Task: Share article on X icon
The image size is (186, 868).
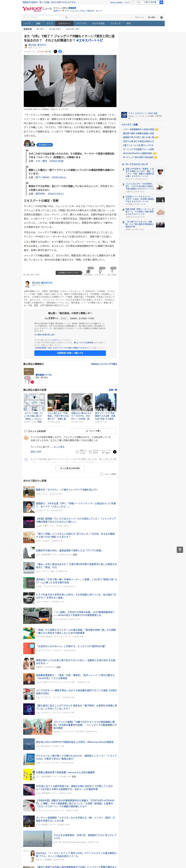Action: pyautogui.click(x=55, y=52)
